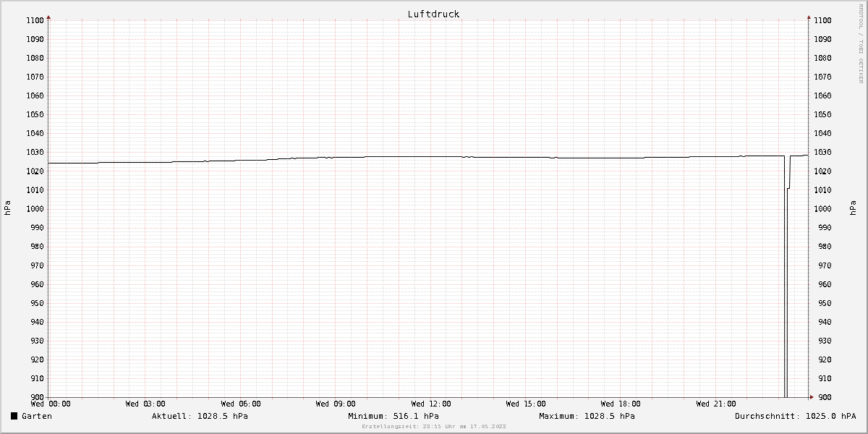
Task: Click the 950 label on the left axis
Action: click(37, 303)
